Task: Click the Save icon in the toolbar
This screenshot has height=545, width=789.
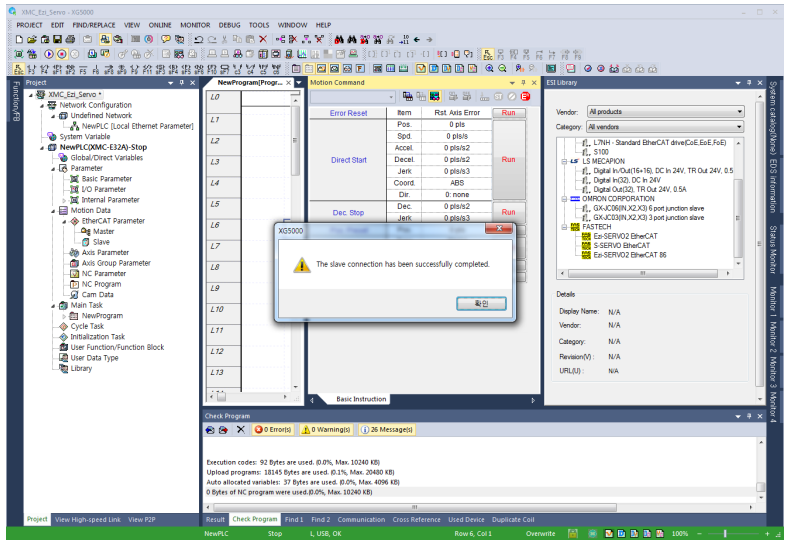Action: point(57,38)
